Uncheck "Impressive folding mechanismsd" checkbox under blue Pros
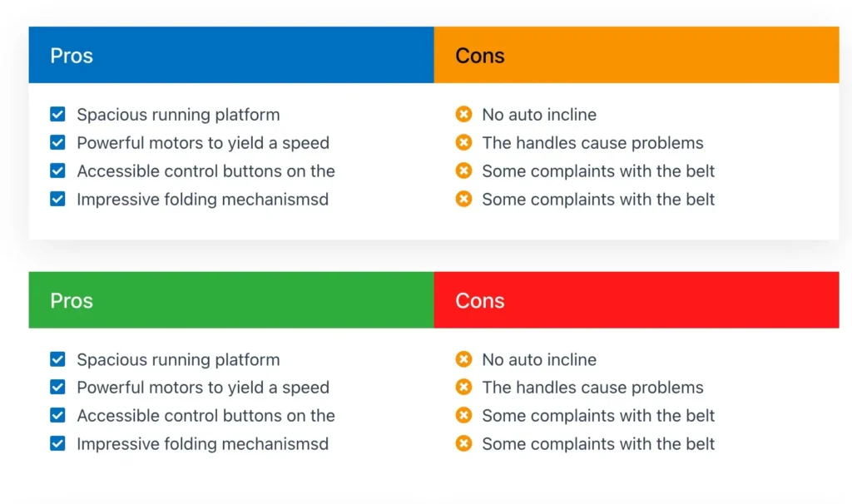The height and width of the screenshot is (504, 852). tap(57, 200)
